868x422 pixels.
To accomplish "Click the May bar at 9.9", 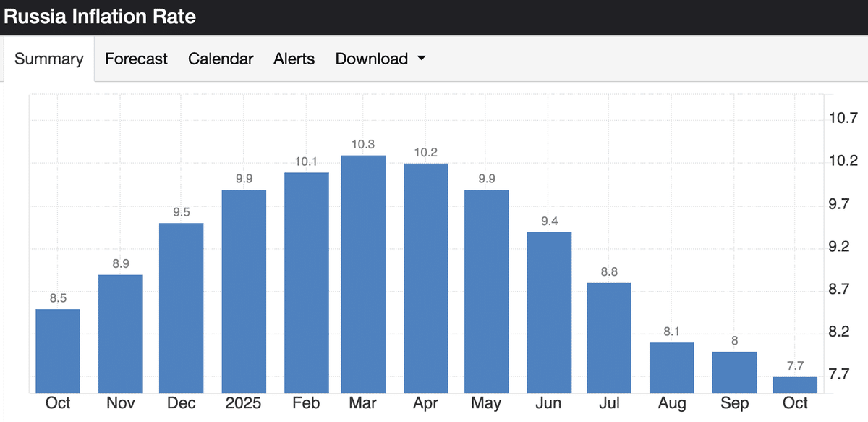I will point(487,291).
